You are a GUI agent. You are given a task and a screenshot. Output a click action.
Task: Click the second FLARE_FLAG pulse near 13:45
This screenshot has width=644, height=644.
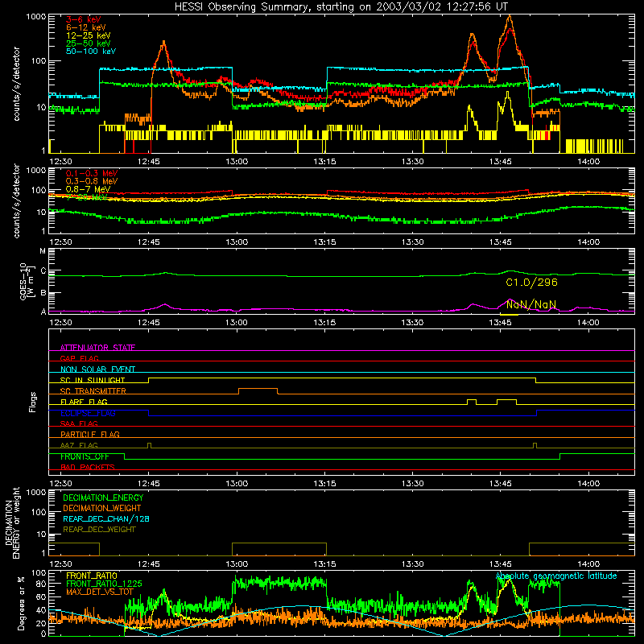coord(507,402)
